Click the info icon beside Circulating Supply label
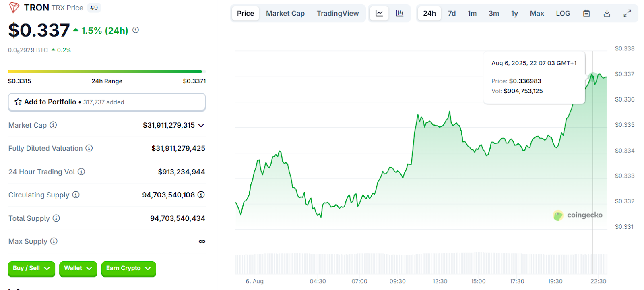 (76, 195)
